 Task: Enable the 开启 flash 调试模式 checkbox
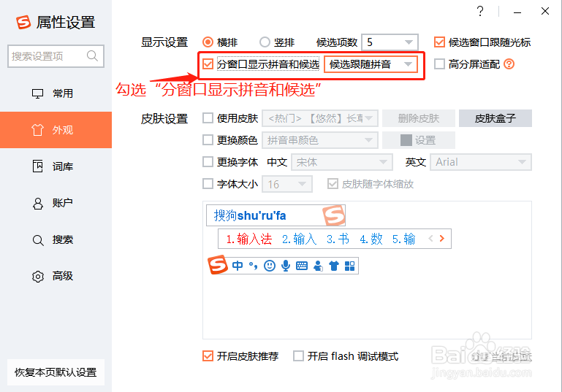click(x=299, y=356)
